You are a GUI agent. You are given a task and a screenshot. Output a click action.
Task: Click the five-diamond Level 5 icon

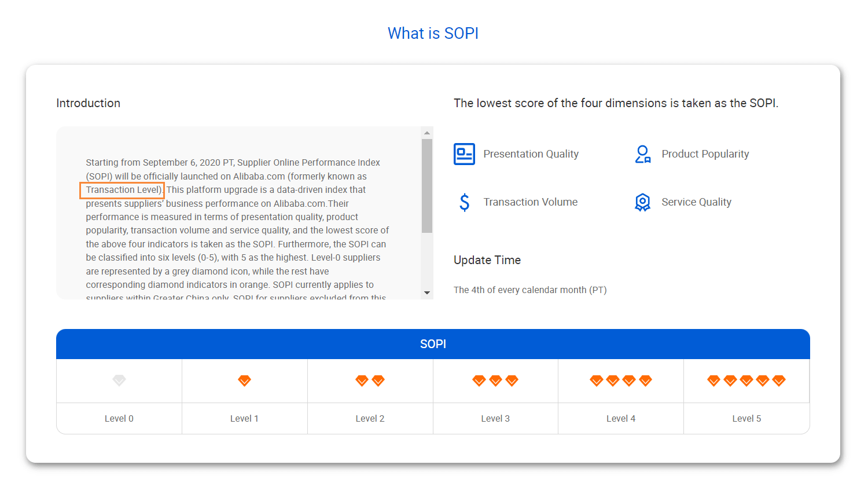[746, 381]
